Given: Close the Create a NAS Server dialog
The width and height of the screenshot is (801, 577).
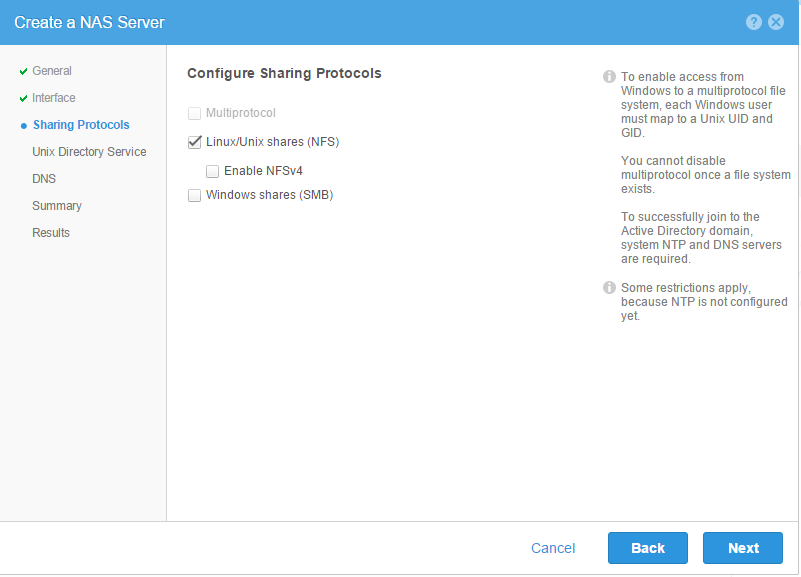Looking at the screenshot, I should 775,22.
